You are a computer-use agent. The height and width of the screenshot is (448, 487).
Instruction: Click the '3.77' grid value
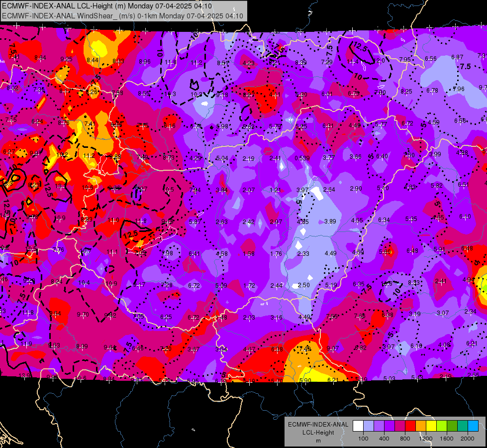pyautogui.click(x=329, y=158)
